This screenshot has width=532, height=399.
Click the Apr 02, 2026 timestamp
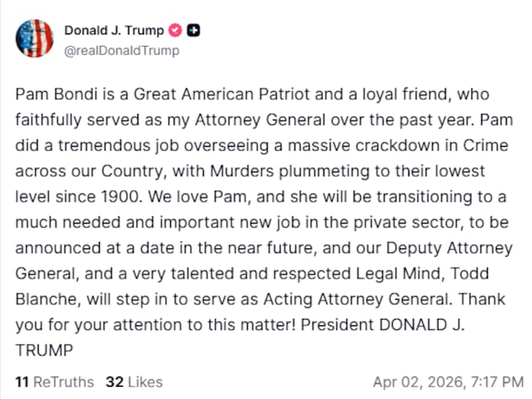[x=448, y=382]
